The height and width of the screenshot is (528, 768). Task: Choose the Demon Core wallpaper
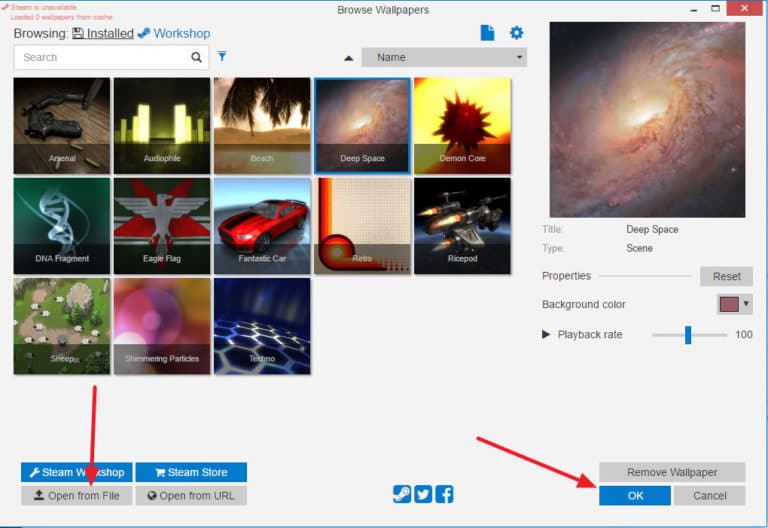pyautogui.click(x=462, y=126)
